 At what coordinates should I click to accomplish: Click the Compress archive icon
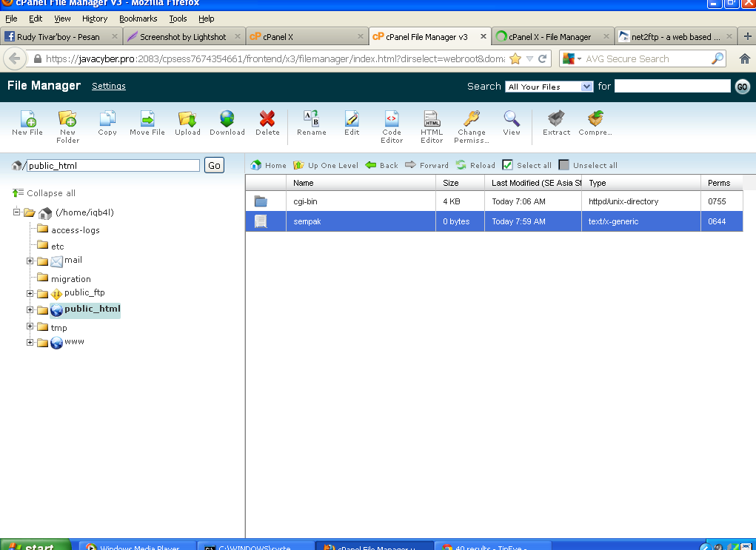coord(595,119)
